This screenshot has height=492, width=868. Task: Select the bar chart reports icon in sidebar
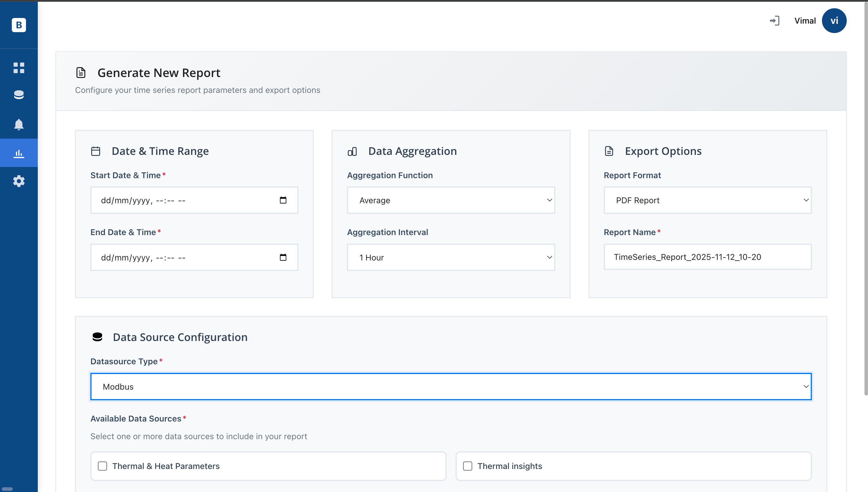tap(19, 153)
